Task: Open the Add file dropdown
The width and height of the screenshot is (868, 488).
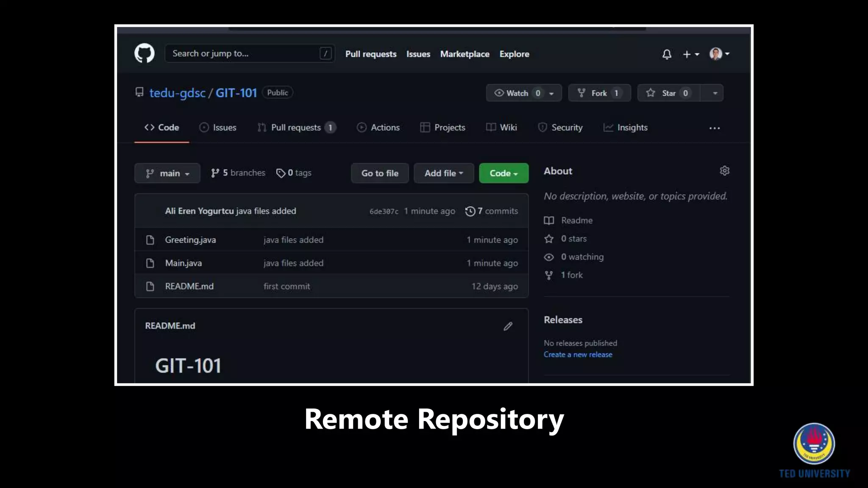Action: 444,173
